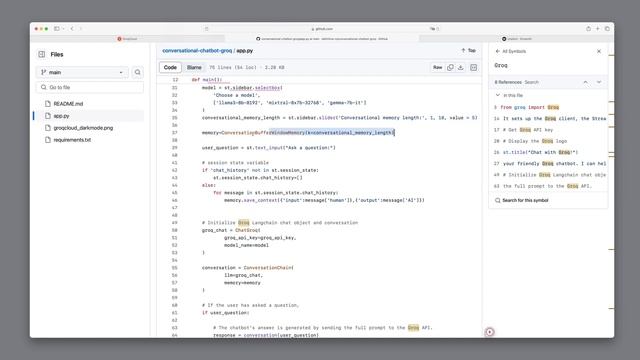Screen dimensions: 640x360
Task: Click ChatGroq symbol on line 50
Action: coord(247,230)
